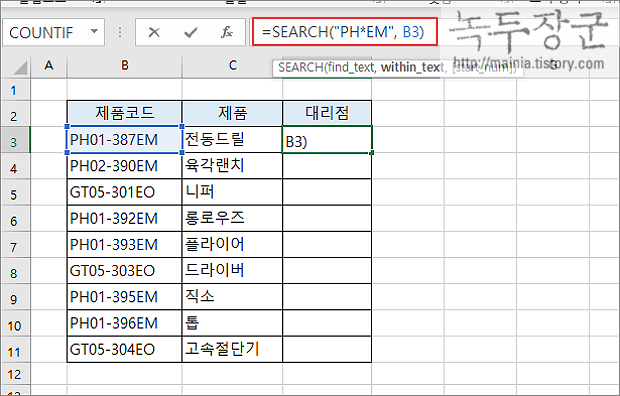
Task: Click cell containing PH01-395EM
Action: (x=125, y=297)
